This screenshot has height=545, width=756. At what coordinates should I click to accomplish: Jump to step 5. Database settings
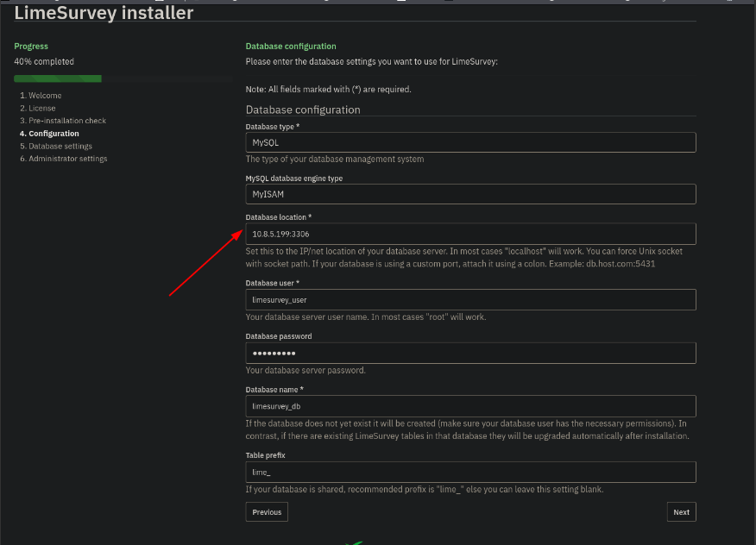pos(56,146)
